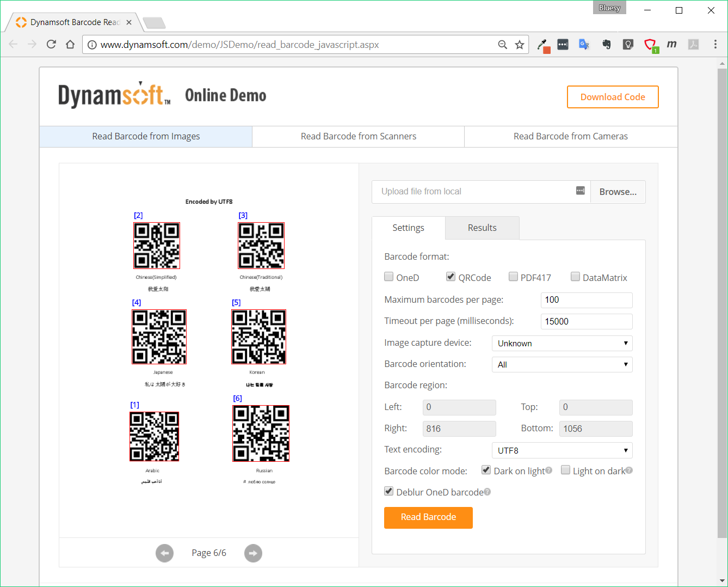This screenshot has width=728, height=587.
Task: Select the Korean QR code labeled [5]
Action: point(258,337)
